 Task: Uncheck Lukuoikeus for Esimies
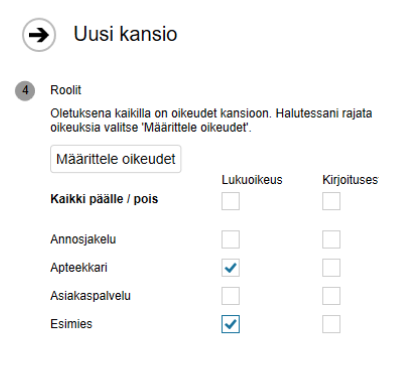(230, 324)
